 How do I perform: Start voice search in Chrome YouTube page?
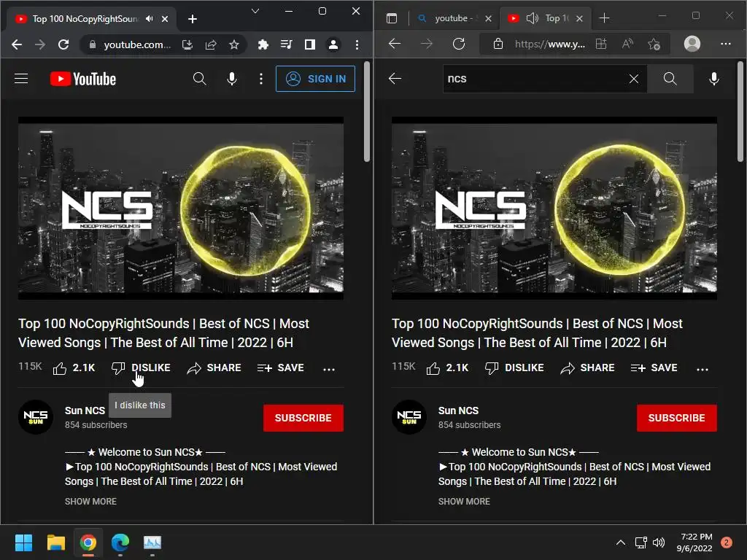click(232, 79)
